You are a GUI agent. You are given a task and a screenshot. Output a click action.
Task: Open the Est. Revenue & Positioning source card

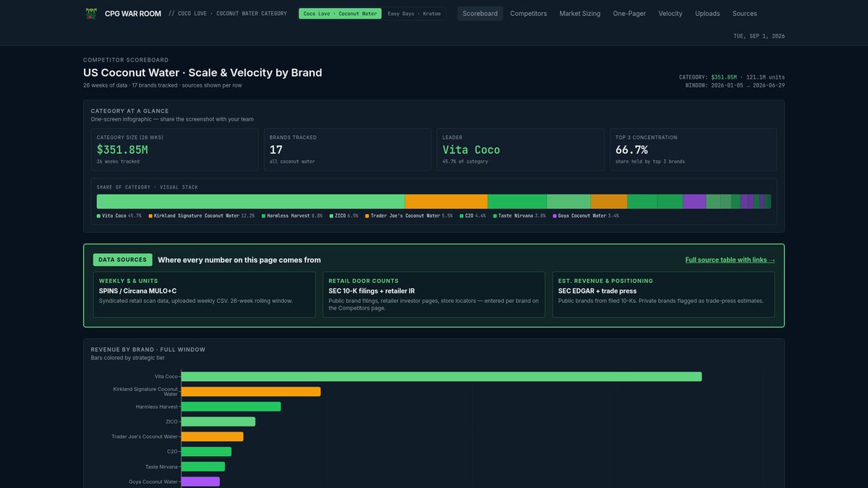pos(663,294)
